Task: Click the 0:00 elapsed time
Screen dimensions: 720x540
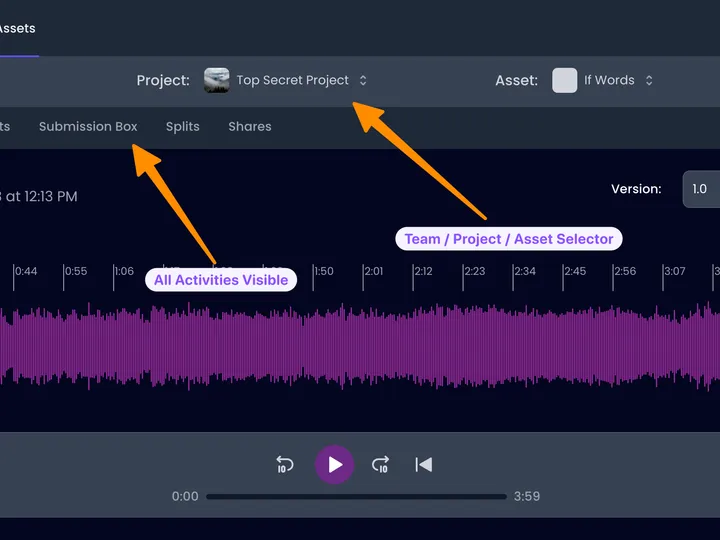Action: tap(185, 496)
